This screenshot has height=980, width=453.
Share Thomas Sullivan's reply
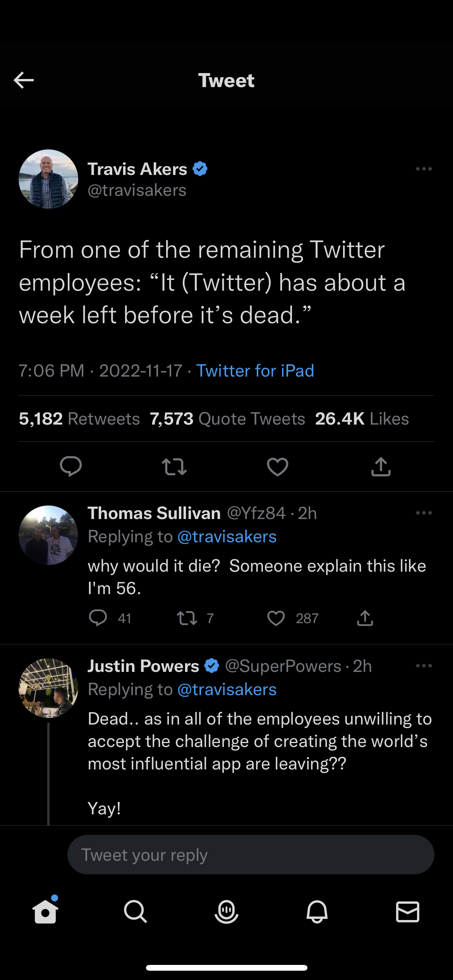[365, 618]
